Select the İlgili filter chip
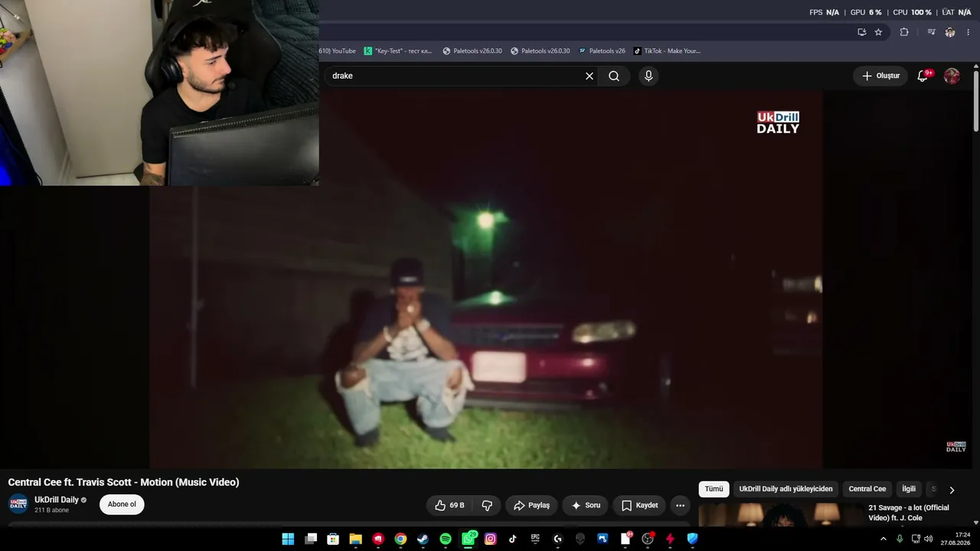Viewport: 980px width, 551px height. click(909, 489)
